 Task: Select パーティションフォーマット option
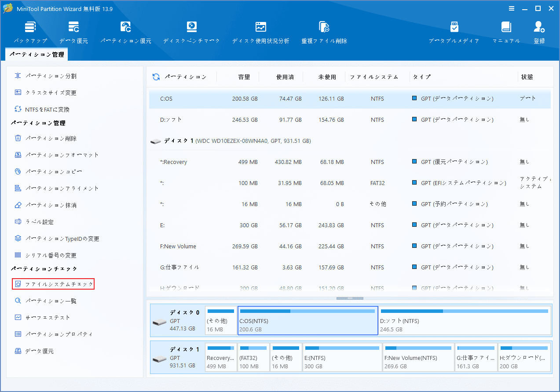56,155
